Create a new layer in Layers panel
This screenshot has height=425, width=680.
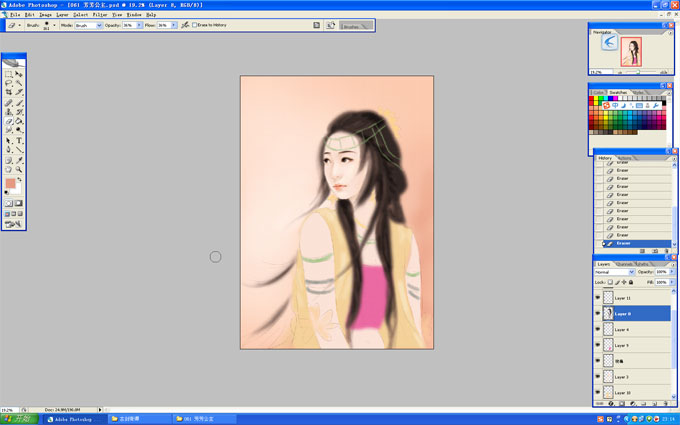[x=655, y=403]
